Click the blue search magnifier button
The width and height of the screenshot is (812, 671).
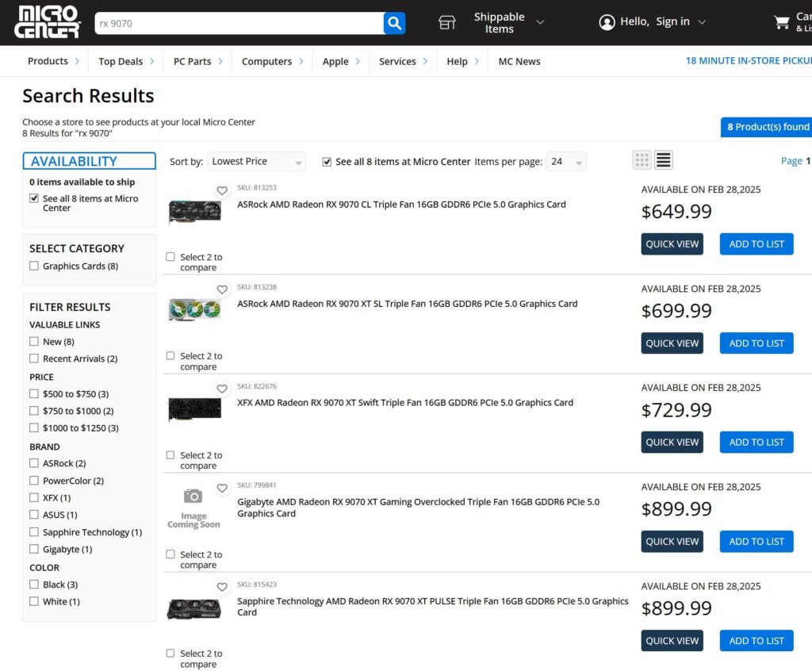(394, 23)
